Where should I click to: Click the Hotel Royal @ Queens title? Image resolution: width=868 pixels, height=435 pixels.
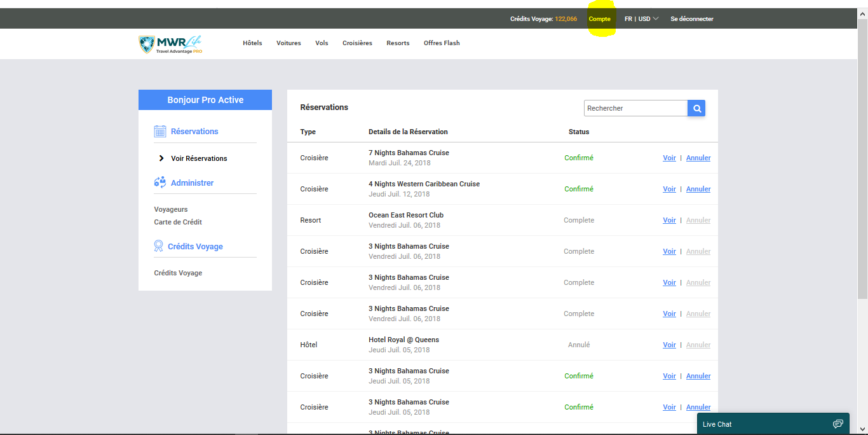click(x=403, y=340)
